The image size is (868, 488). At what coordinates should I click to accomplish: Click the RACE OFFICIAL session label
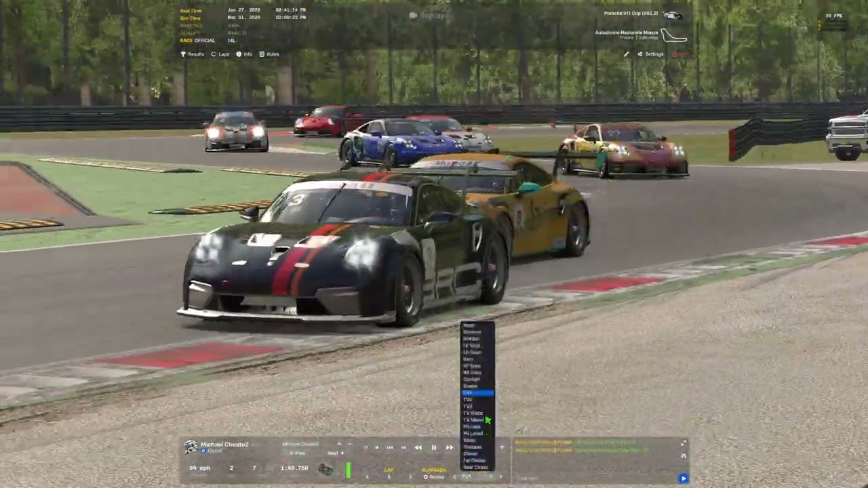coord(197,41)
